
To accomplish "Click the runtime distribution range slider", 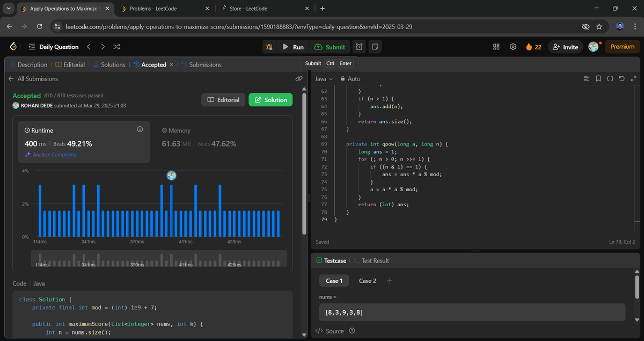I will coord(159,259).
